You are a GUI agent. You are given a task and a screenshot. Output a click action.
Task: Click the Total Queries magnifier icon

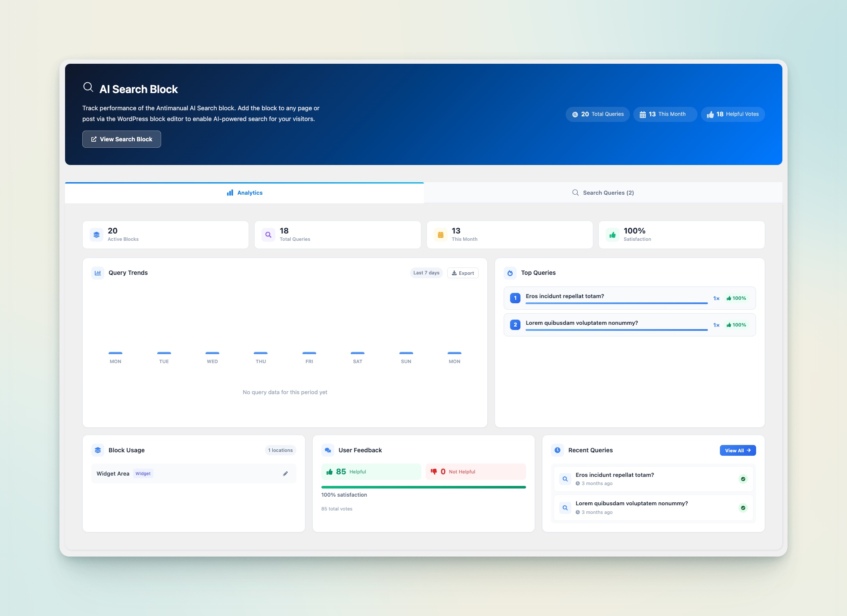point(268,234)
